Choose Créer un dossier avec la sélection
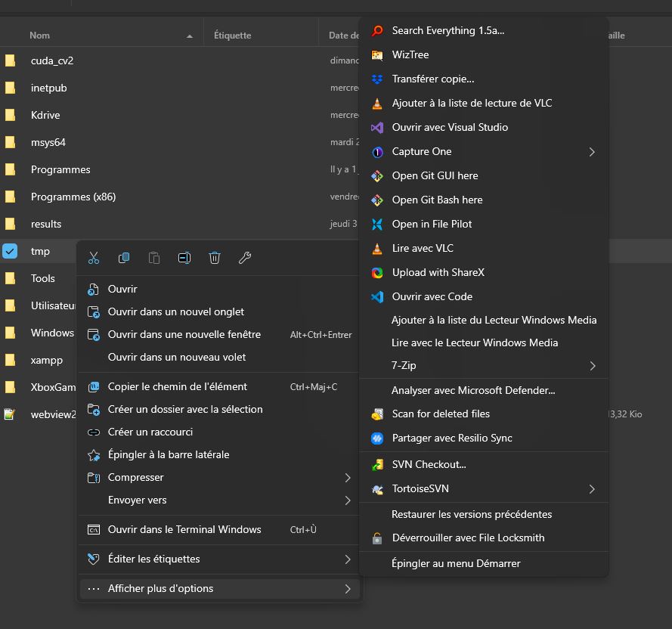 click(x=218, y=410)
